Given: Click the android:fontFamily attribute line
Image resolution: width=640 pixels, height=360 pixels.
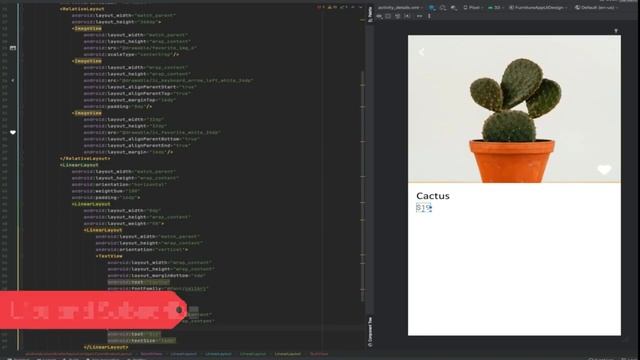Looking at the screenshot, I should (158, 288).
